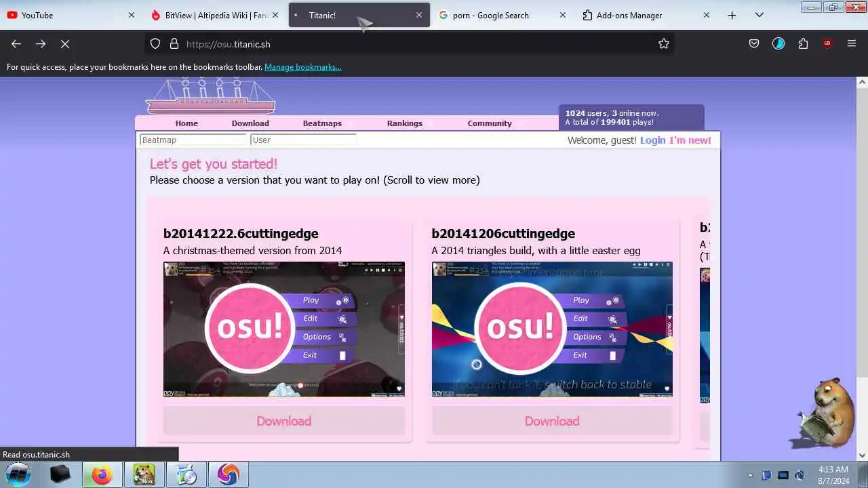Image resolution: width=868 pixels, height=488 pixels.
Task: Open the hamster Box taskbar app
Action: click(144, 474)
